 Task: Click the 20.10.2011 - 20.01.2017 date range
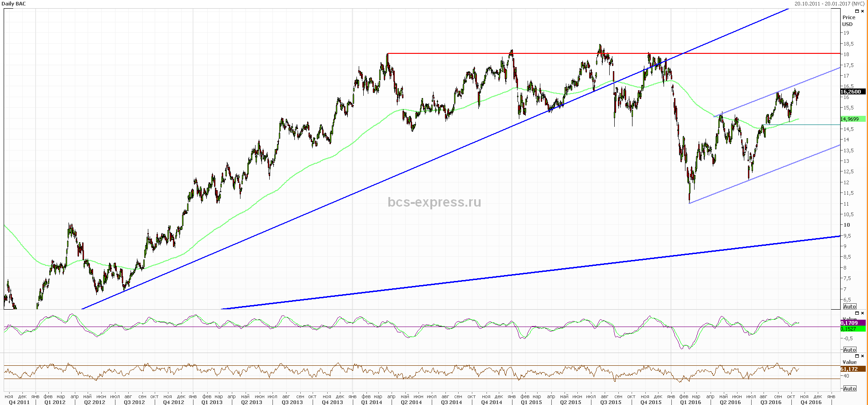click(x=829, y=4)
